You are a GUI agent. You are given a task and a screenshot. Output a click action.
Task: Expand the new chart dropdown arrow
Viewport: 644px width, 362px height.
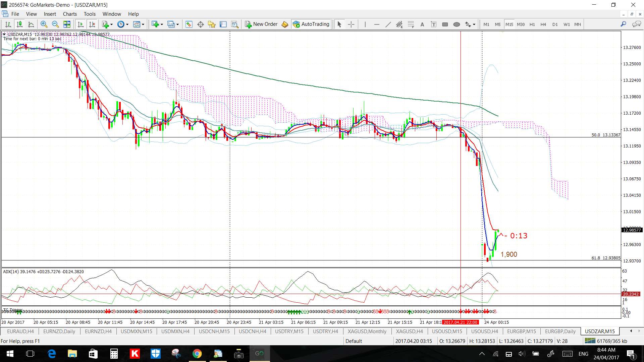coord(162,24)
